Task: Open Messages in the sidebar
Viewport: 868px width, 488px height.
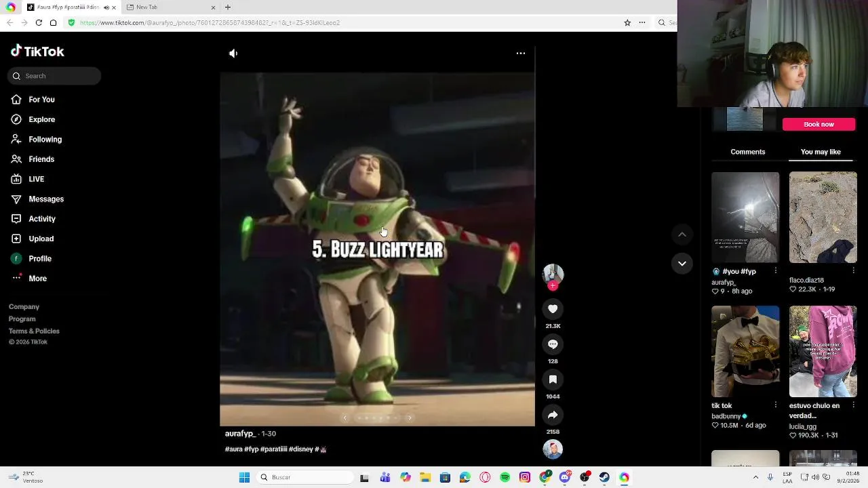Action: [46, 199]
